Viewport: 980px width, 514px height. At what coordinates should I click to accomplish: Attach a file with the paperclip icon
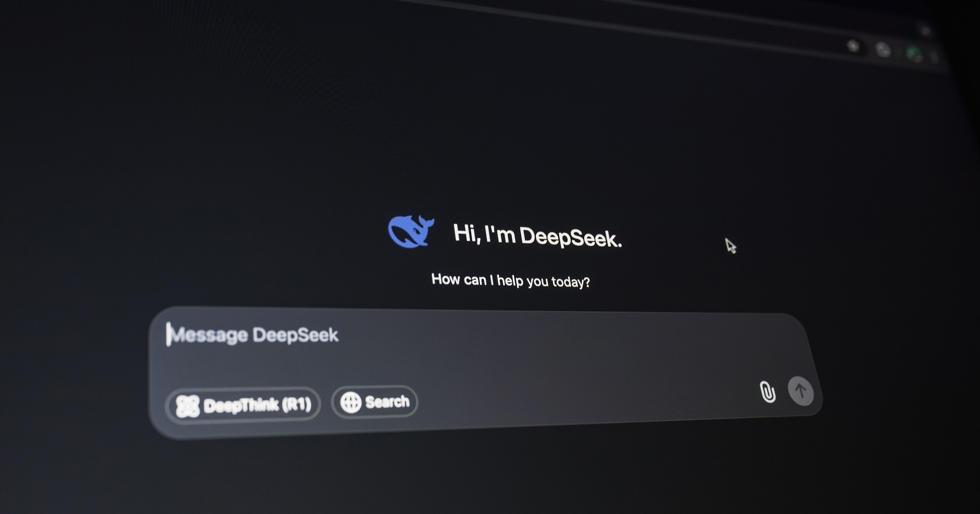click(767, 392)
